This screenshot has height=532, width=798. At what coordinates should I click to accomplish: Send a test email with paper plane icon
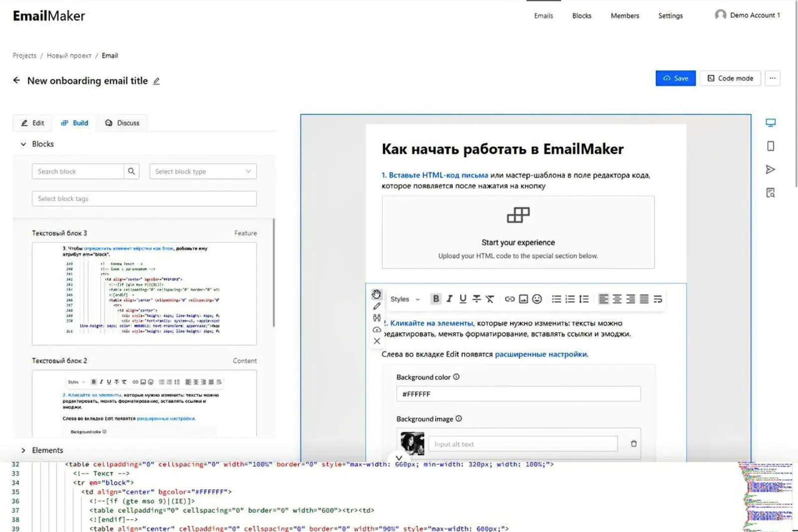tap(771, 170)
